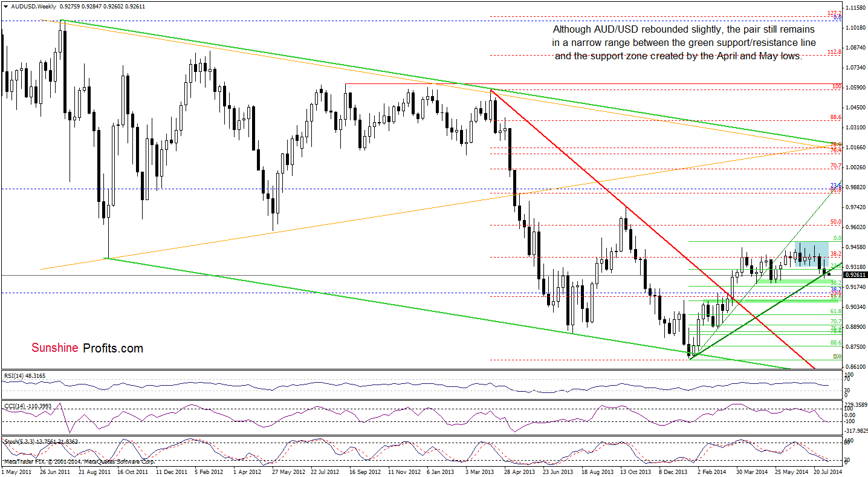Click the 0.96020 price axis label
Viewport: 868px width, 477px height.
(856, 227)
